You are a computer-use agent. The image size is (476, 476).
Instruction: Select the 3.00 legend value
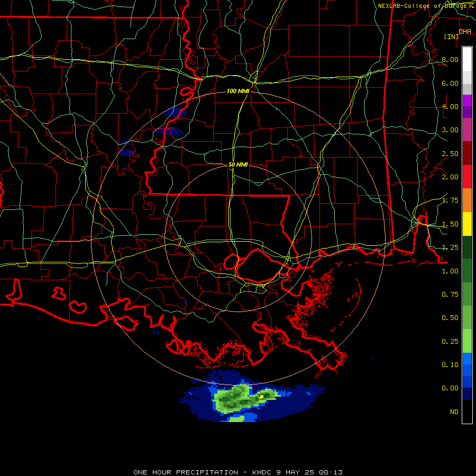click(450, 130)
